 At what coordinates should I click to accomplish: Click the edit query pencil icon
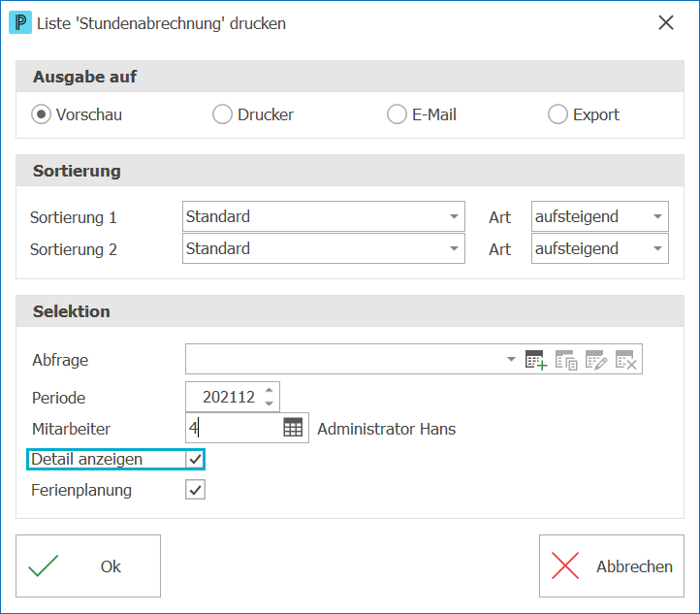pyautogui.click(x=596, y=360)
